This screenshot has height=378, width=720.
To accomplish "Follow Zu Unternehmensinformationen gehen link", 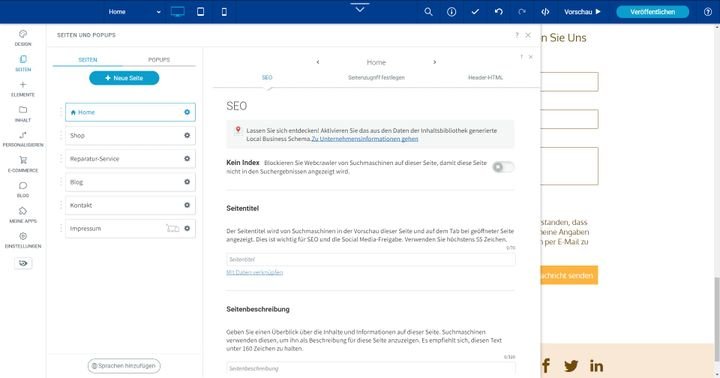I will (365, 139).
